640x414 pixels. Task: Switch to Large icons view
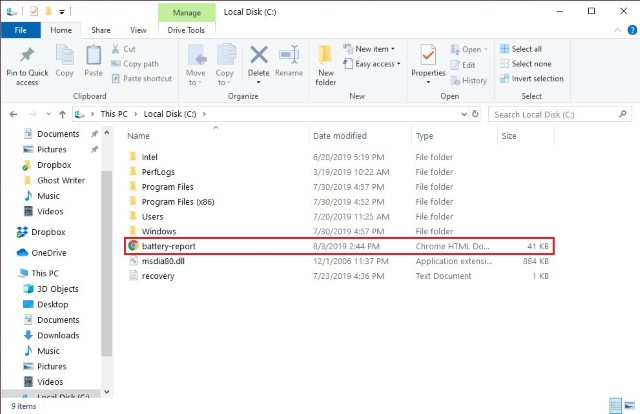[x=629, y=406]
